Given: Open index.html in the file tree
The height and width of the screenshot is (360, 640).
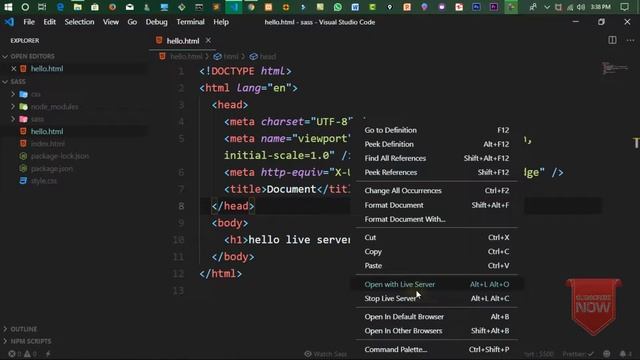Looking at the screenshot, I should [x=48, y=144].
